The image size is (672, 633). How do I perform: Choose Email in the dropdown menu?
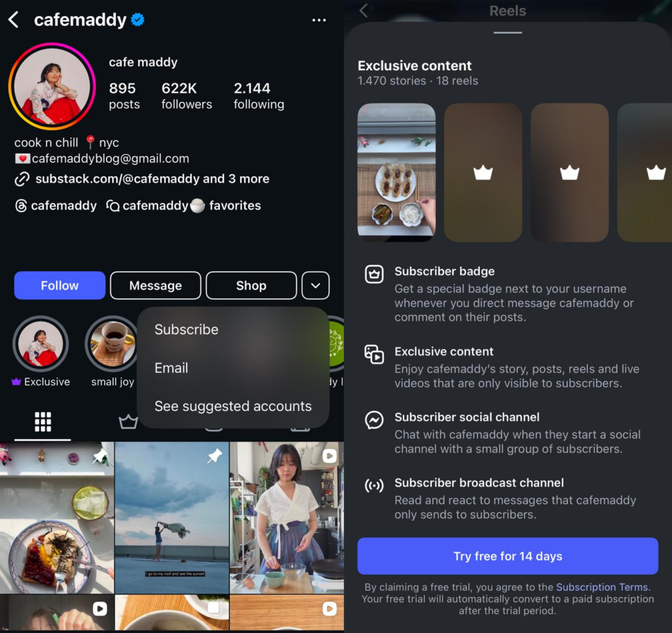(171, 368)
